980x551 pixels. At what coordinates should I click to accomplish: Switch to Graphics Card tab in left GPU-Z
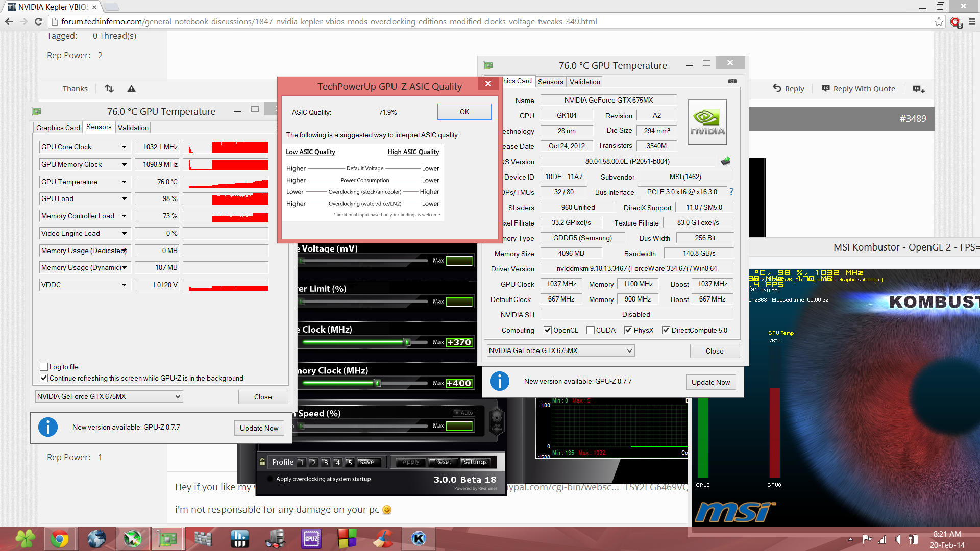[58, 128]
